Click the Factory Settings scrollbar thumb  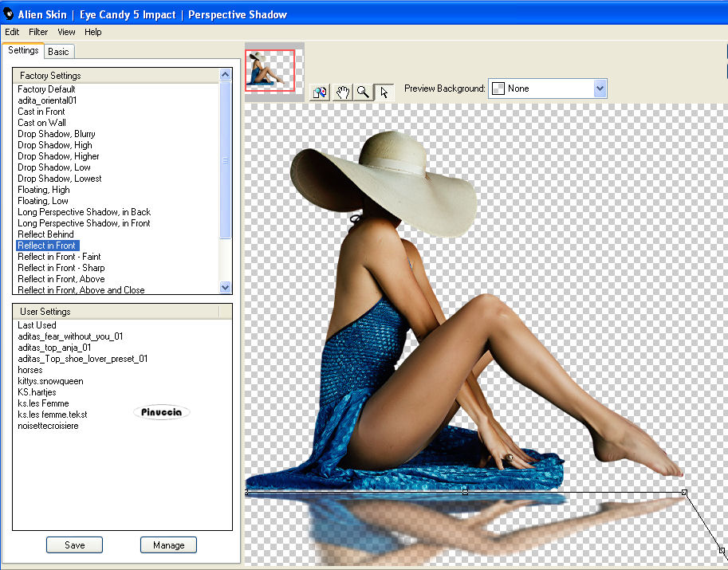coord(225,160)
